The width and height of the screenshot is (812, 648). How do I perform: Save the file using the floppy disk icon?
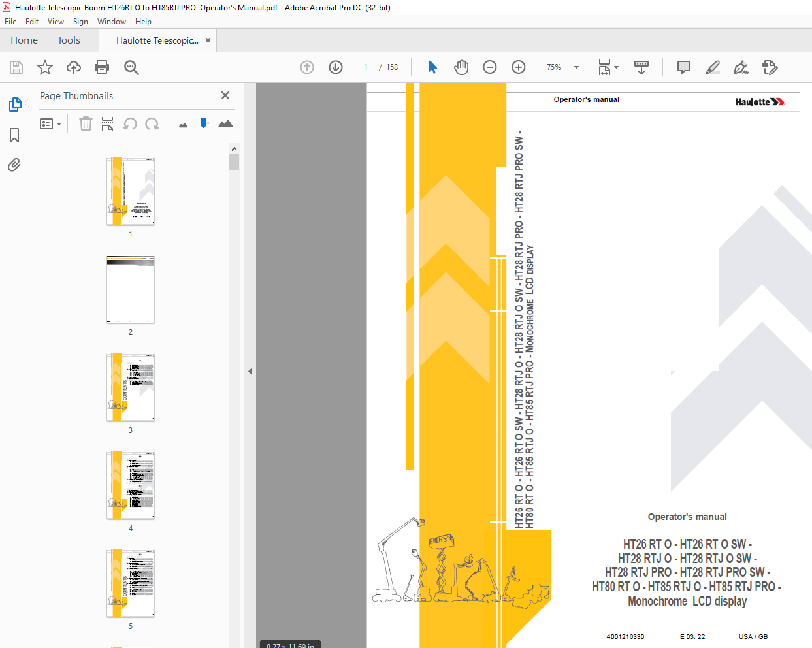tap(16, 67)
